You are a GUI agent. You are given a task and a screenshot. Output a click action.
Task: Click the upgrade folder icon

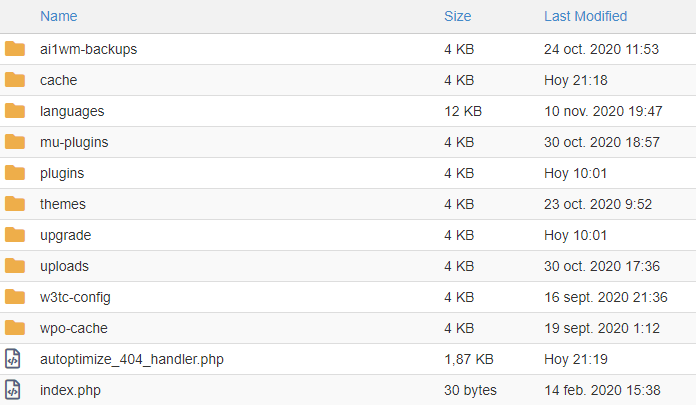[x=15, y=235]
